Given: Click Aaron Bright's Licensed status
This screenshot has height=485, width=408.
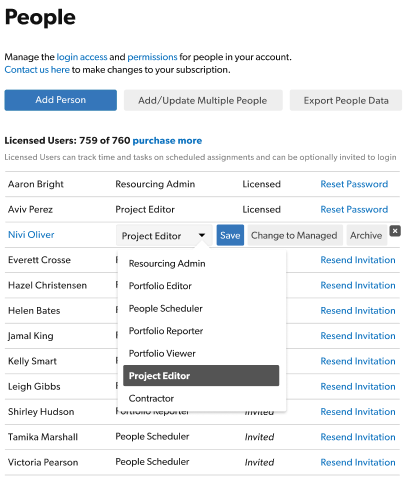Looking at the screenshot, I should tap(261, 184).
